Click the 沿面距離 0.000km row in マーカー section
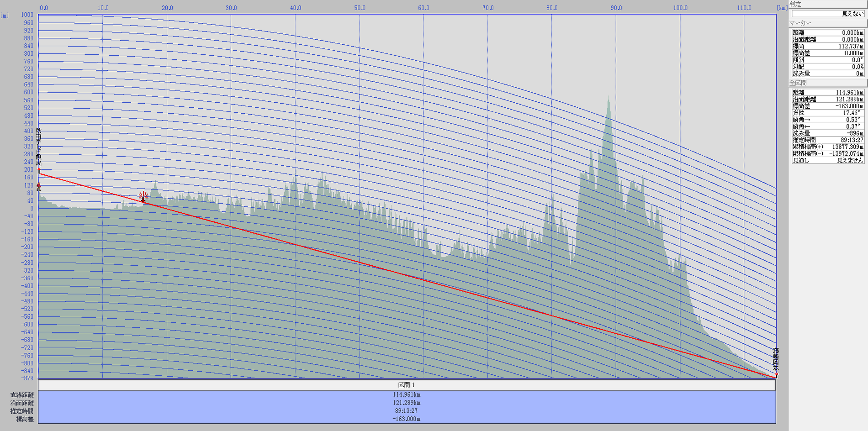The image size is (868, 431). click(x=827, y=39)
